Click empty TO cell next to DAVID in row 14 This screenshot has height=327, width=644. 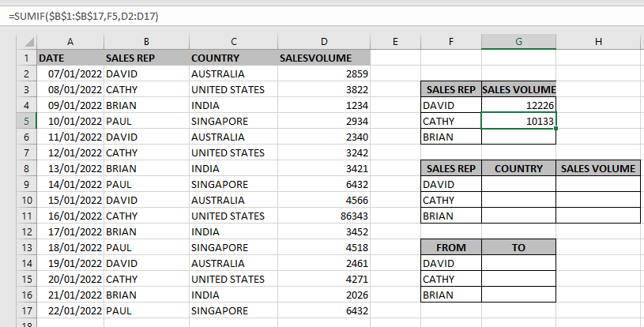(x=518, y=263)
